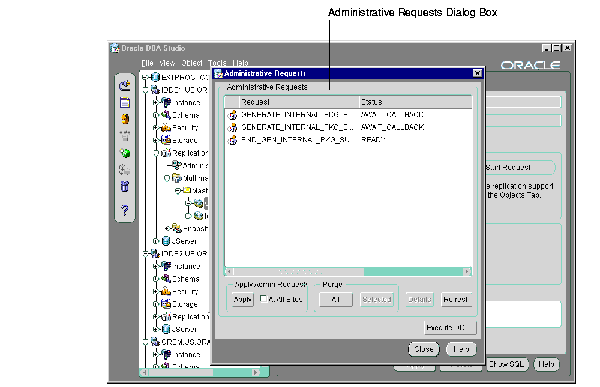Image resolution: width=600 pixels, height=387 pixels.
Task: Select the Multimaster tree item
Action: [x=196, y=178]
